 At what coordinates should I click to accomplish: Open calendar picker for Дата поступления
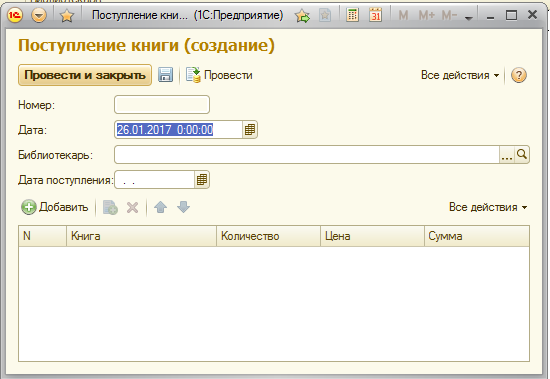(202, 180)
